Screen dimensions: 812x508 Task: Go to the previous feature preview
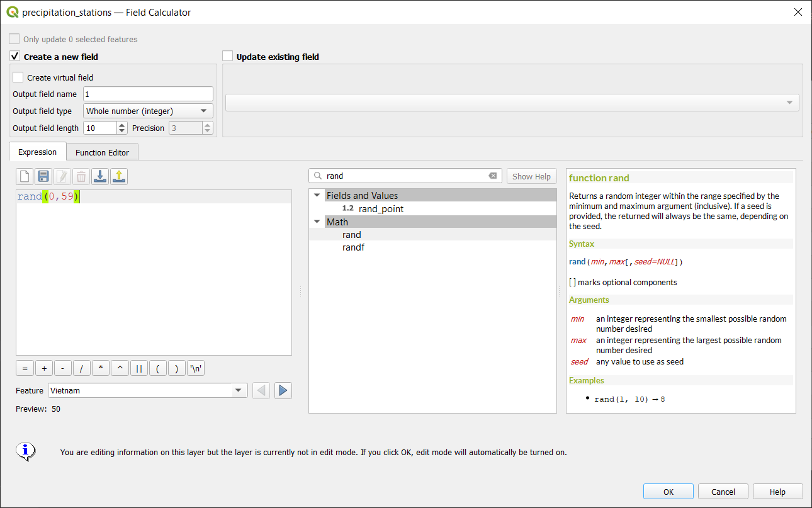pyautogui.click(x=261, y=390)
